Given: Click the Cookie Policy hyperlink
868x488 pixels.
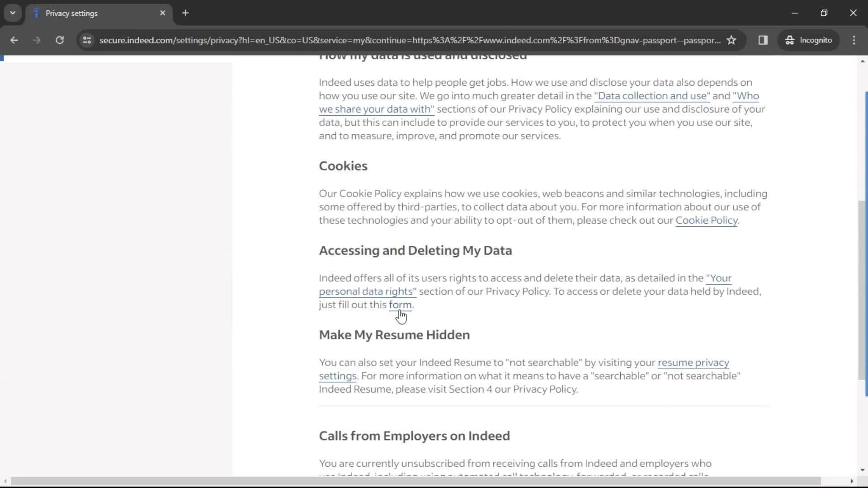Looking at the screenshot, I should pos(706,220).
